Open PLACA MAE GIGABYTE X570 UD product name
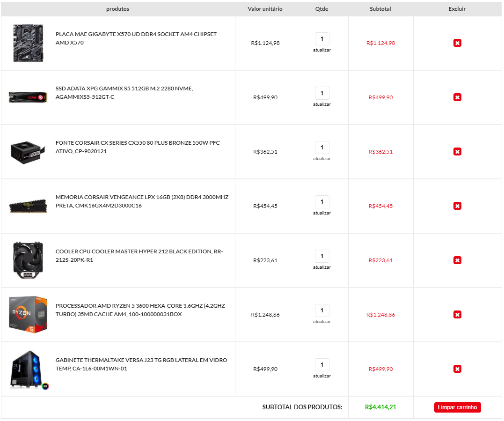The width and height of the screenshot is (504, 421). pyautogui.click(x=136, y=38)
